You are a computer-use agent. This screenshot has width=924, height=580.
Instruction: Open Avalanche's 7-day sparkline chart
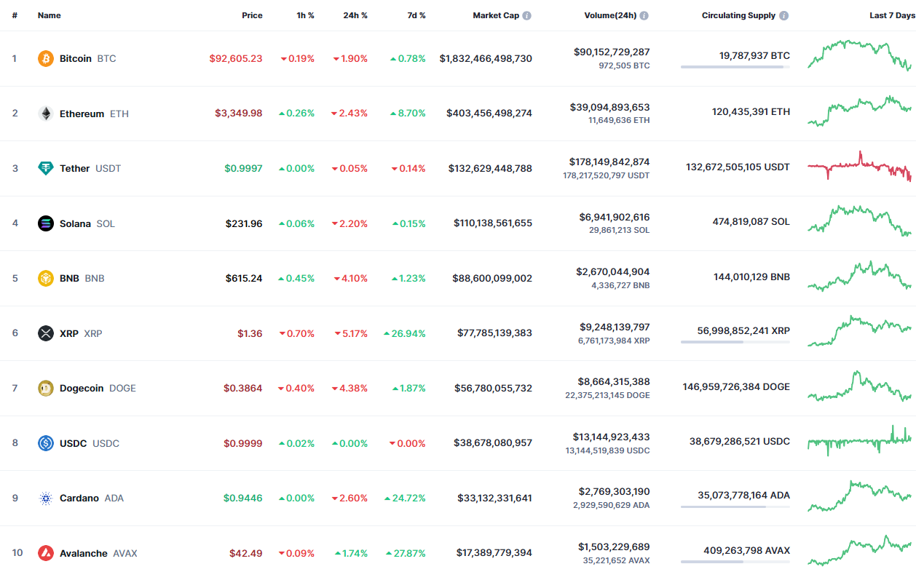[x=860, y=551]
